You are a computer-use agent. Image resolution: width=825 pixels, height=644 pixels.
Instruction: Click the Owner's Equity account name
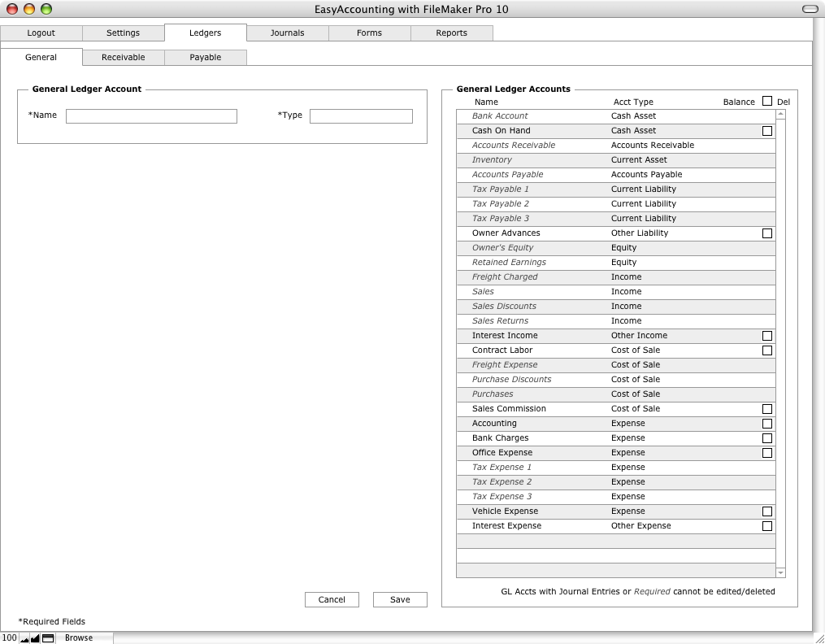[x=502, y=248]
